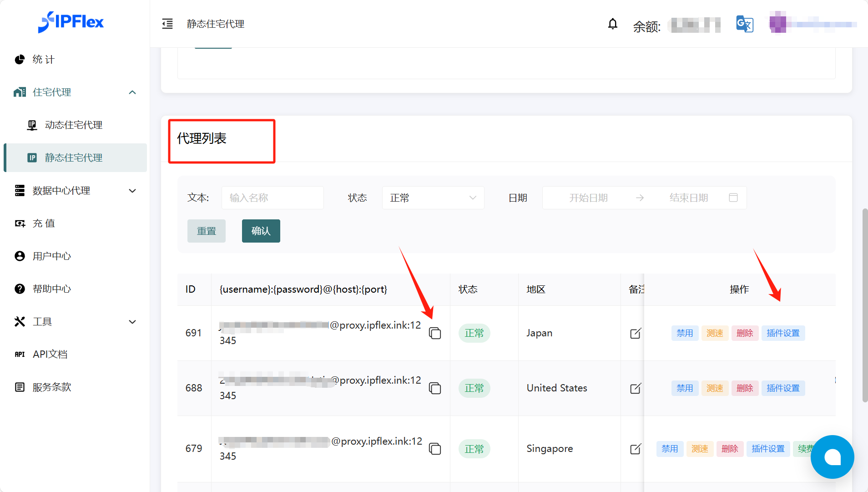Screen dimensions: 868x492
Task: Go to 动态住宅代理 page
Action: [74, 125]
